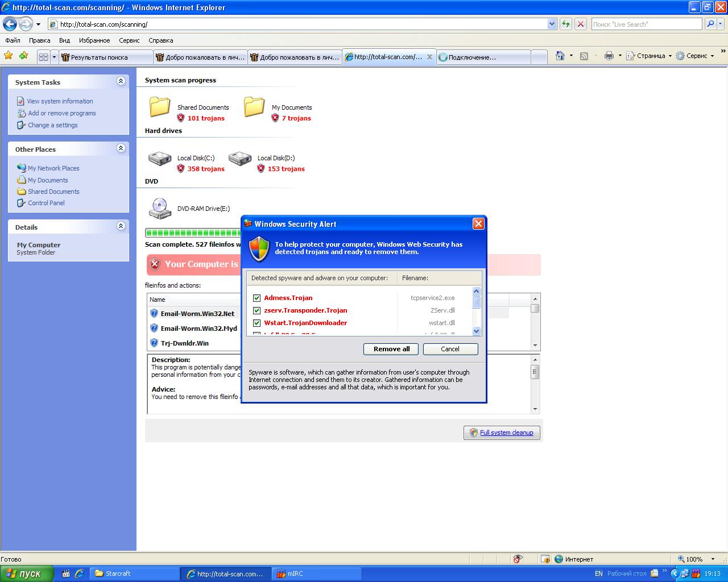728x582 pixels.
Task: Click the detected spyware list scrollbar thumb
Action: [477, 302]
